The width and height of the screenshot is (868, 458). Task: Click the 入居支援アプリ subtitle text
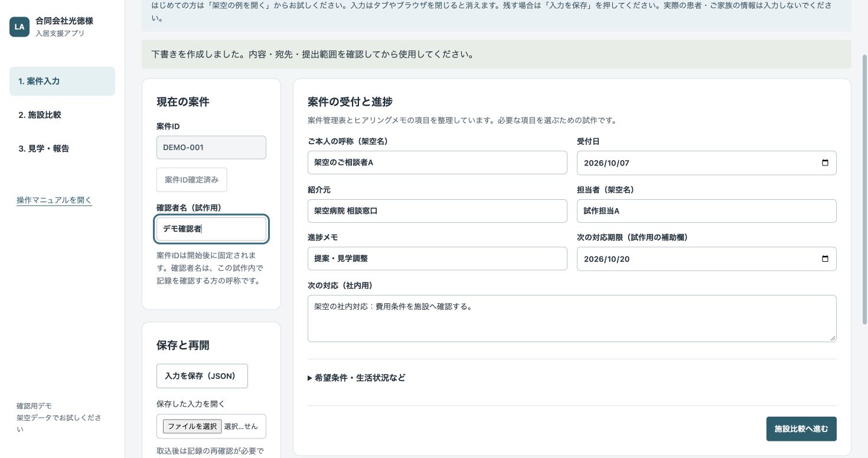60,34
